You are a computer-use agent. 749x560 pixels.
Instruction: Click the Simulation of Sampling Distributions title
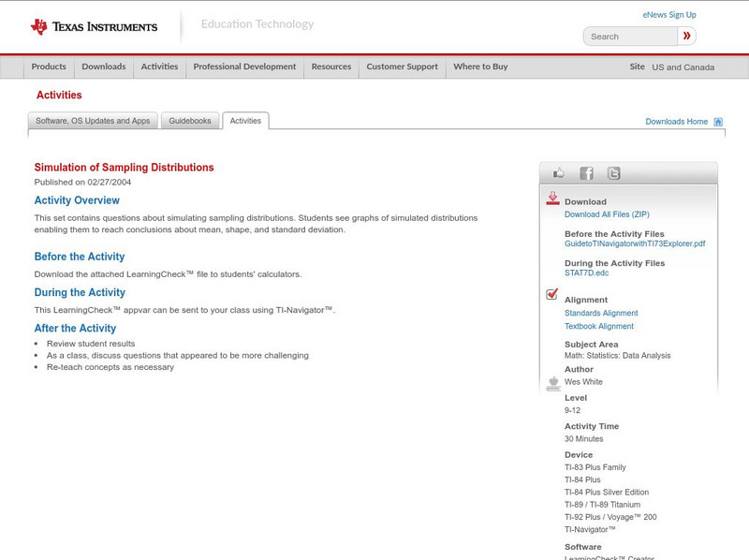[125, 168]
